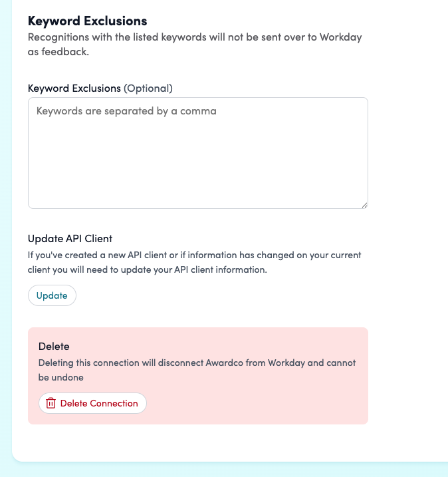
Task: Click into the Keyword Exclusions text area
Action: pos(197,153)
